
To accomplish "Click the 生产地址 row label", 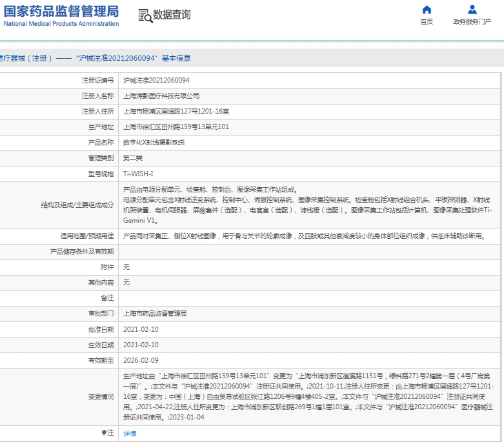I will pyautogui.click(x=101, y=127).
